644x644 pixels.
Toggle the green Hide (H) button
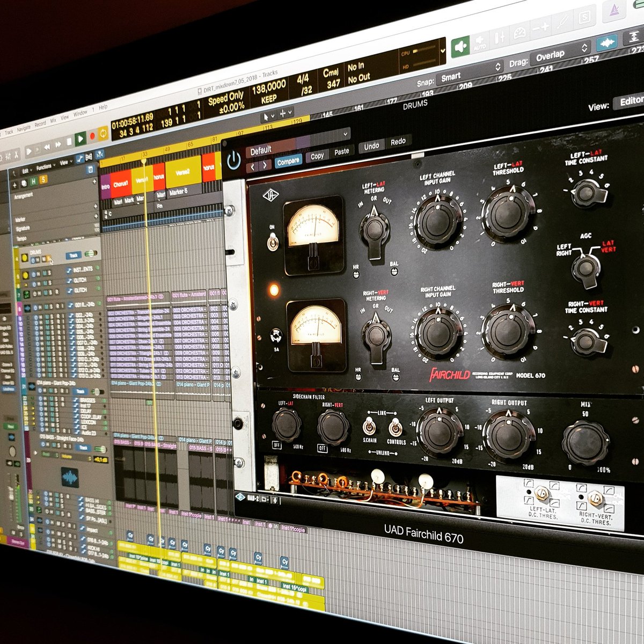(x=33, y=182)
